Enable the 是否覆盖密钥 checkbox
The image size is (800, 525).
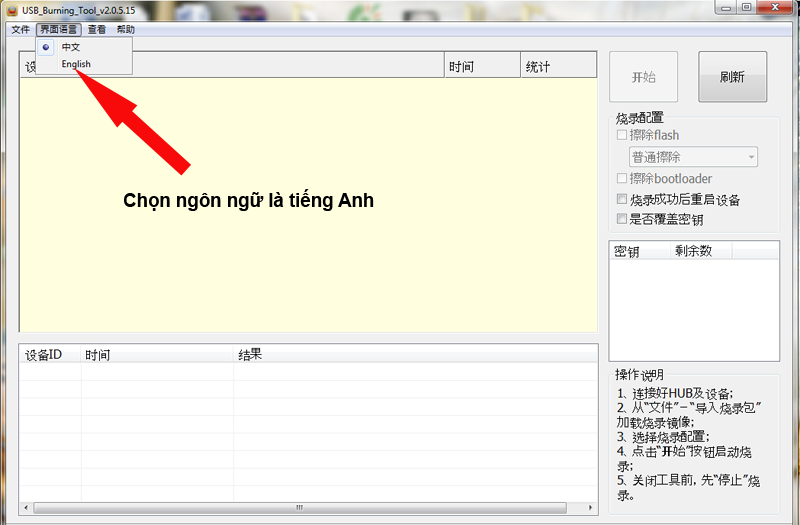622,219
